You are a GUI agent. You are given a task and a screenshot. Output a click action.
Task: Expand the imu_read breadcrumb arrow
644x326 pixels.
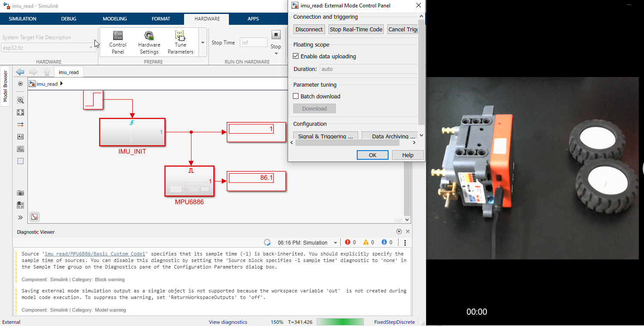(x=61, y=84)
